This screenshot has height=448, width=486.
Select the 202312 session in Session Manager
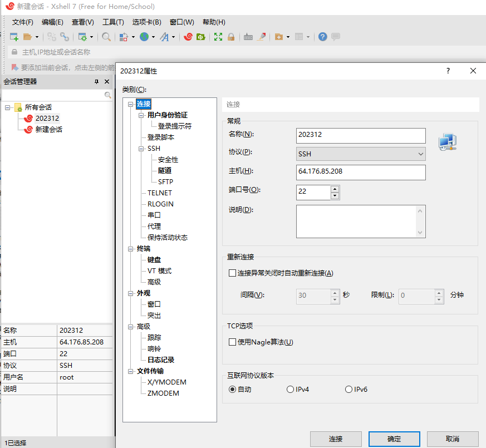[47, 119]
